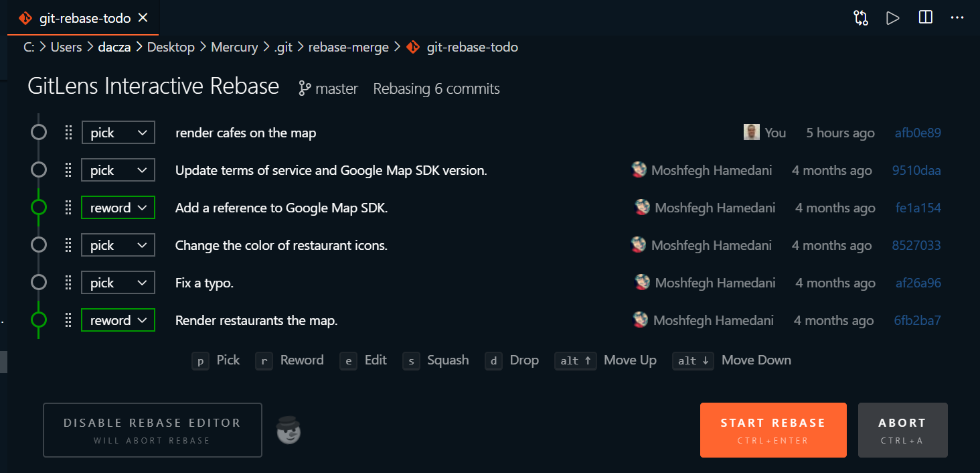
Task: Click the compare changes icon in editor toolbar
Action: point(861,18)
